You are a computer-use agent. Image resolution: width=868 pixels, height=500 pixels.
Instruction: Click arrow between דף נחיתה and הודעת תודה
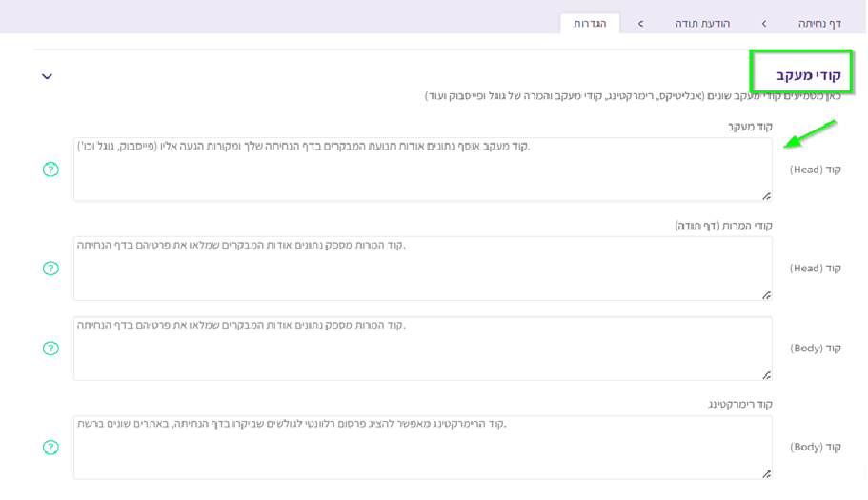764,24
